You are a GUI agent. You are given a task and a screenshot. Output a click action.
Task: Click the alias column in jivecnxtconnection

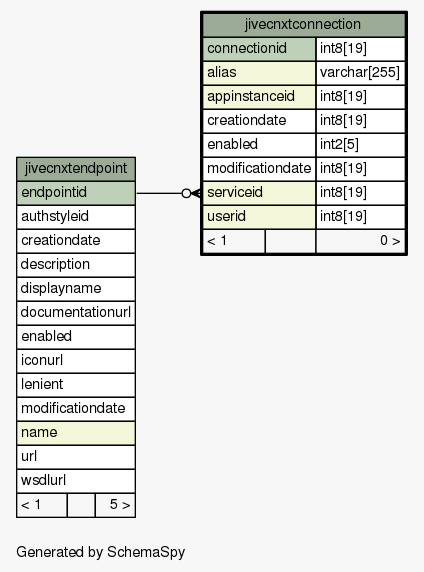259,73
